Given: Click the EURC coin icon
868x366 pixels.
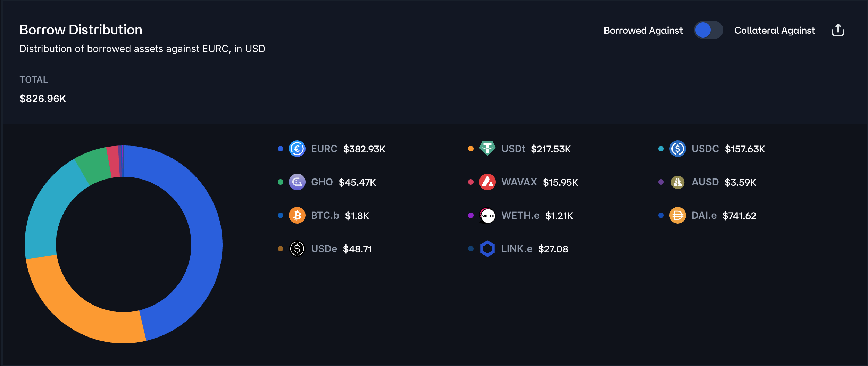Looking at the screenshot, I should 297,149.
